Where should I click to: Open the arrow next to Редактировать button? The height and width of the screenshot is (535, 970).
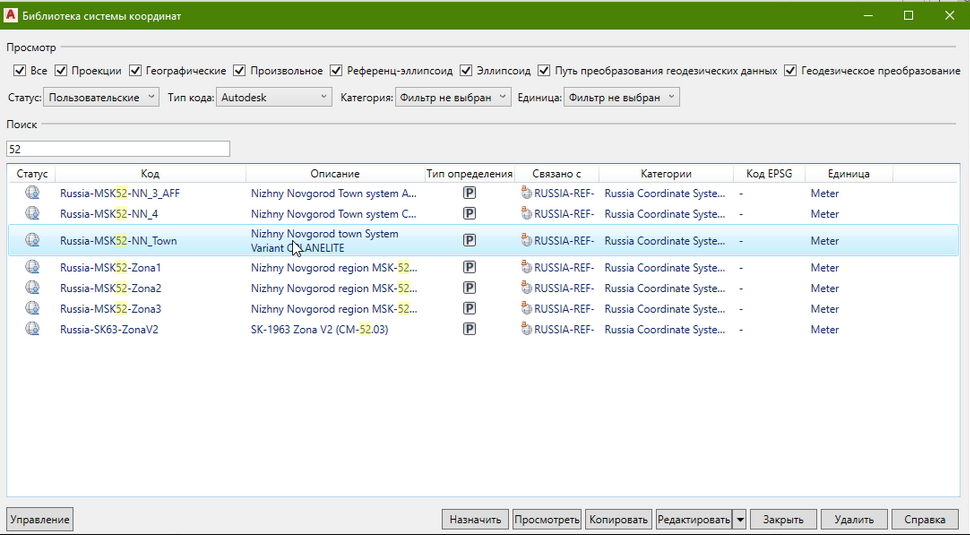pyautogui.click(x=740, y=520)
